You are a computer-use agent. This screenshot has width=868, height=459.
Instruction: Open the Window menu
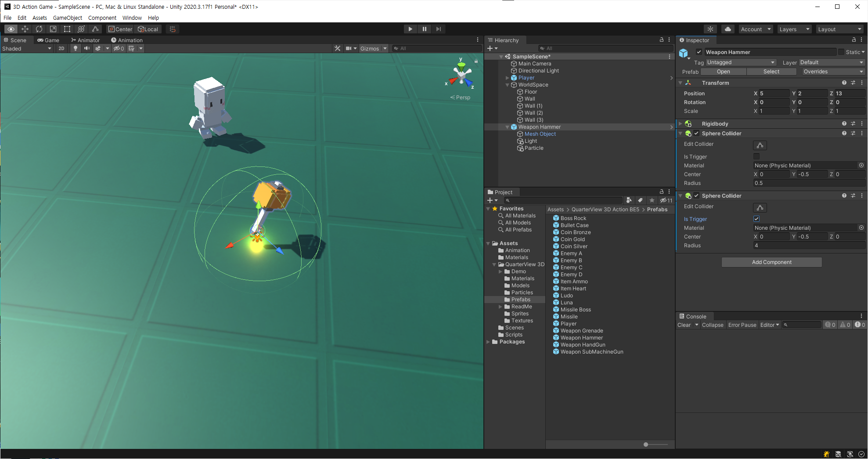[132, 18]
